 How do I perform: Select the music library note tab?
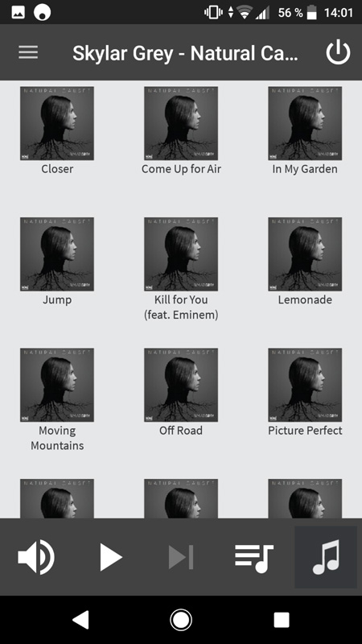(x=326, y=557)
